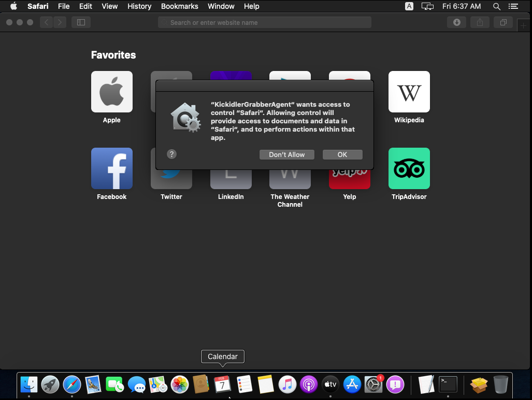
Task: Open the input source menu bar icon
Action: click(409, 6)
